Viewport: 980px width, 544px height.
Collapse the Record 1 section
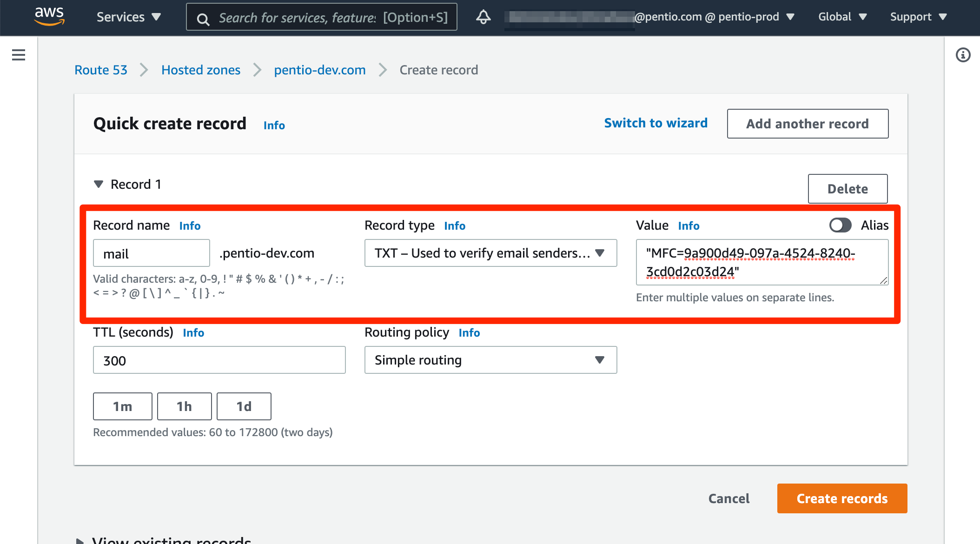99,184
